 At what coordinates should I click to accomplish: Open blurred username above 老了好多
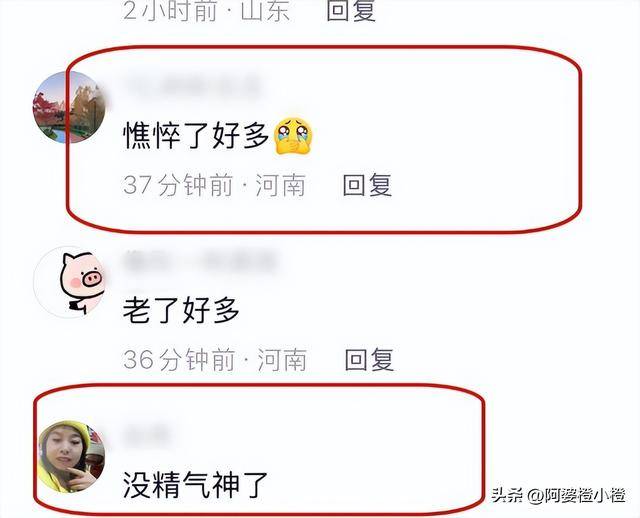[201, 261]
